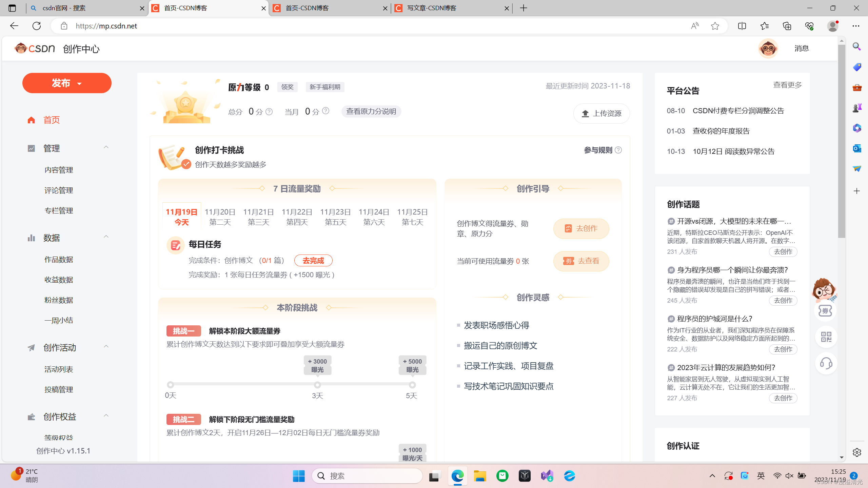Open the 首页 home icon in sidebar
This screenshot has width=868, height=488.
(x=31, y=120)
